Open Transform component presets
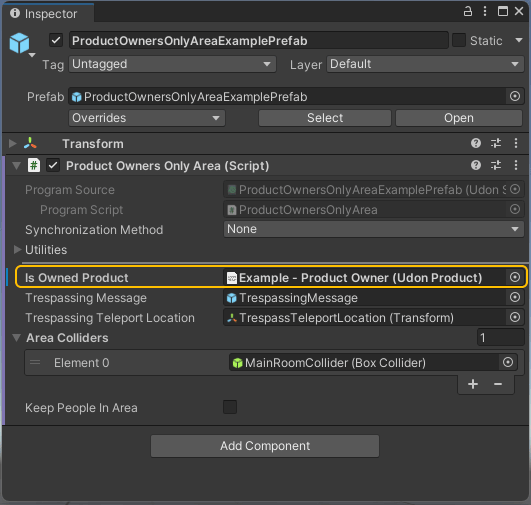Screen dimensions: 531x505 pyautogui.click(x=496, y=143)
